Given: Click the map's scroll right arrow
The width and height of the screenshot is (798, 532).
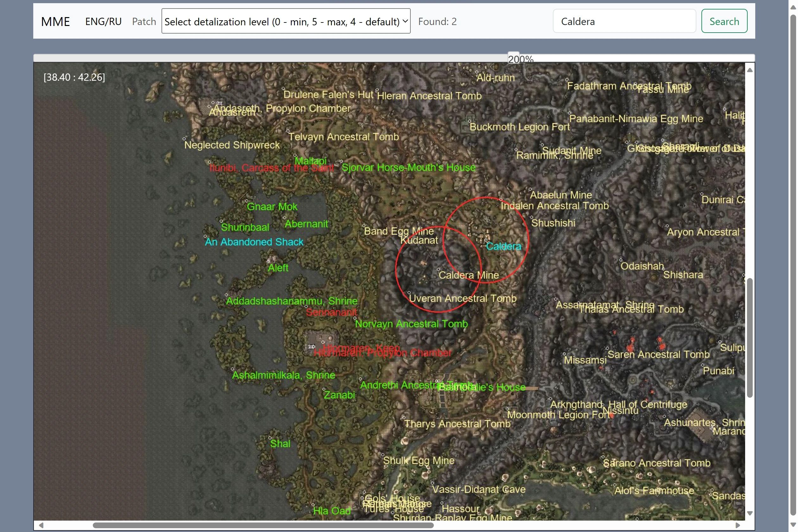Looking at the screenshot, I should 738,525.
